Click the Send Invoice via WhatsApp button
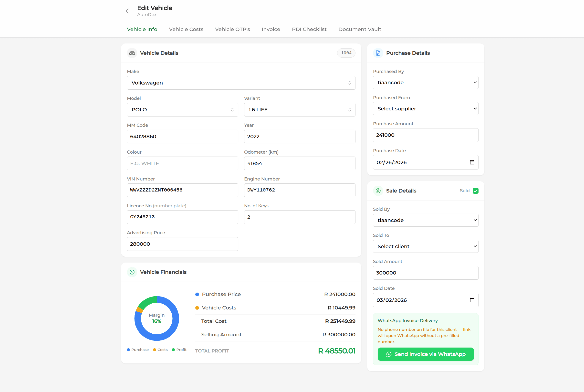The image size is (584, 392). tap(425, 354)
